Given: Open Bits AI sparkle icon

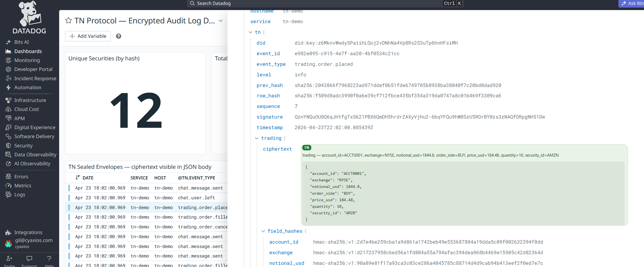Looking at the screenshot, I should 8,42.
